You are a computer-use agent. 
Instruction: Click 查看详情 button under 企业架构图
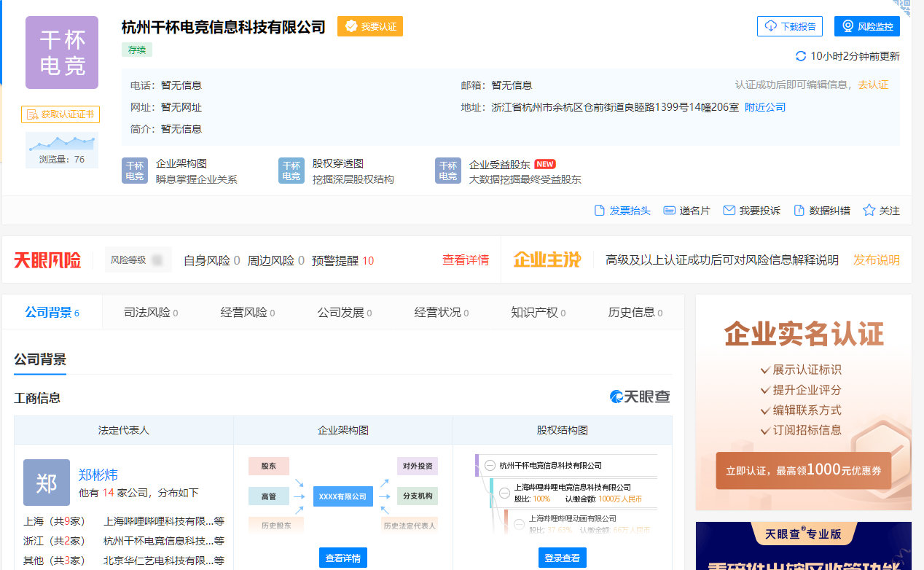click(x=343, y=558)
